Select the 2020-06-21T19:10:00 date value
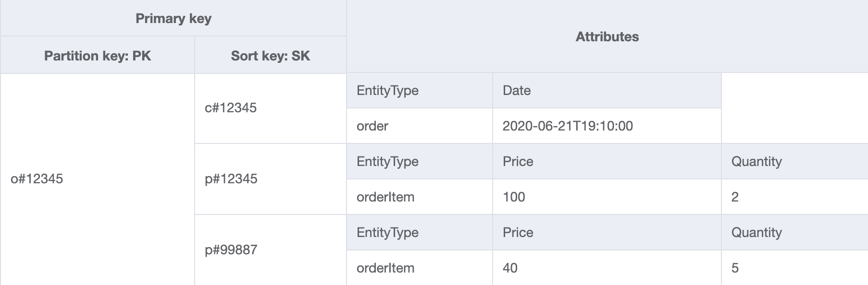The height and width of the screenshot is (285, 868). [x=607, y=126]
